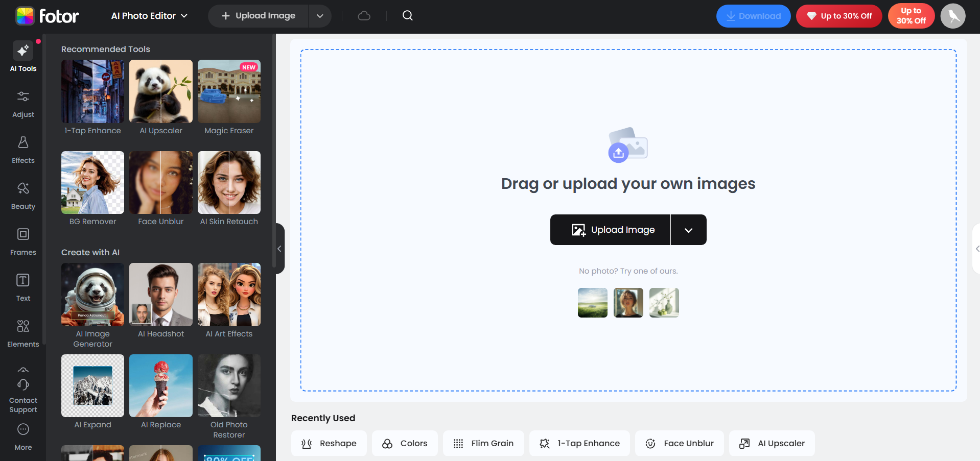The height and width of the screenshot is (461, 980).
Task: Try the woman portrait sample photo
Action: pos(628,303)
